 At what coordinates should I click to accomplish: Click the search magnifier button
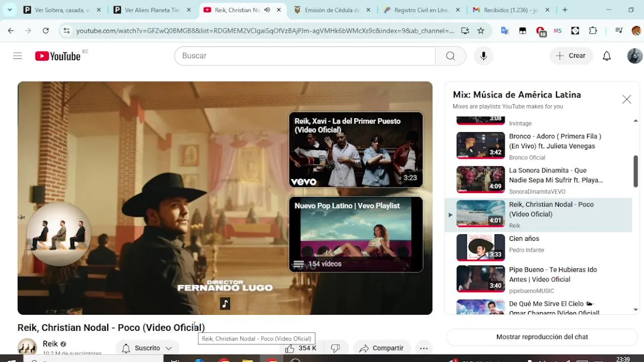coord(450,56)
